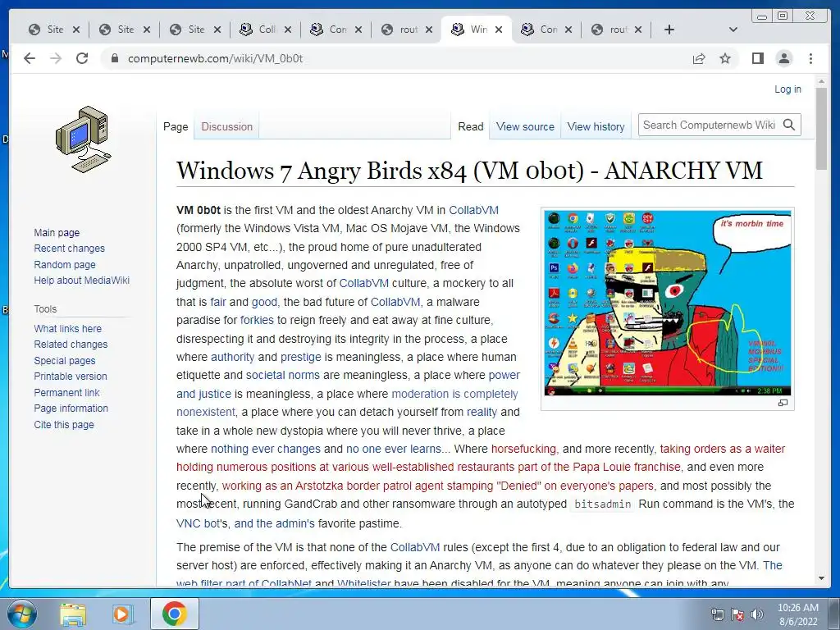Close the active Win tab
This screenshot has height=630, width=840.
(499, 30)
